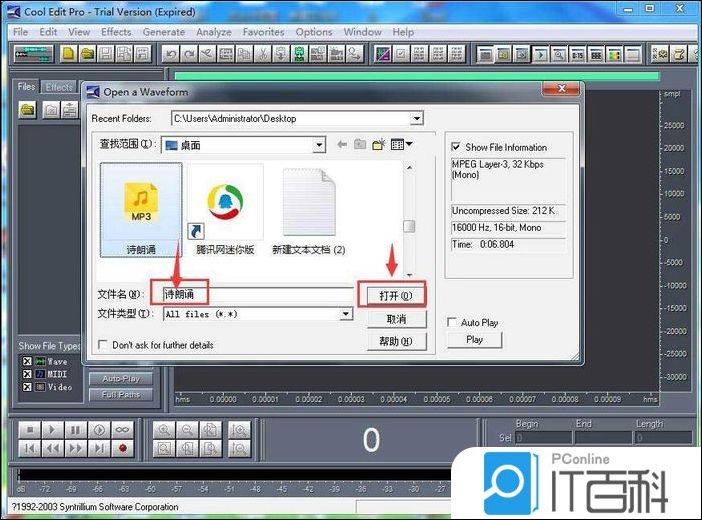Open the Options menu

pos(314,32)
